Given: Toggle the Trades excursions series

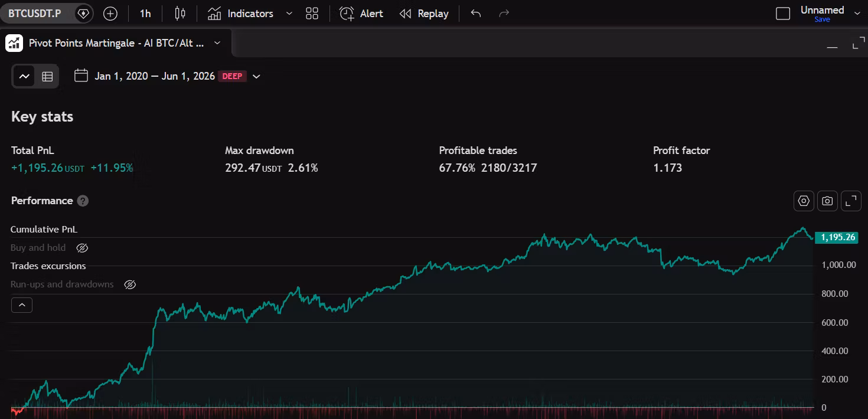Looking at the screenshot, I should pos(48,266).
